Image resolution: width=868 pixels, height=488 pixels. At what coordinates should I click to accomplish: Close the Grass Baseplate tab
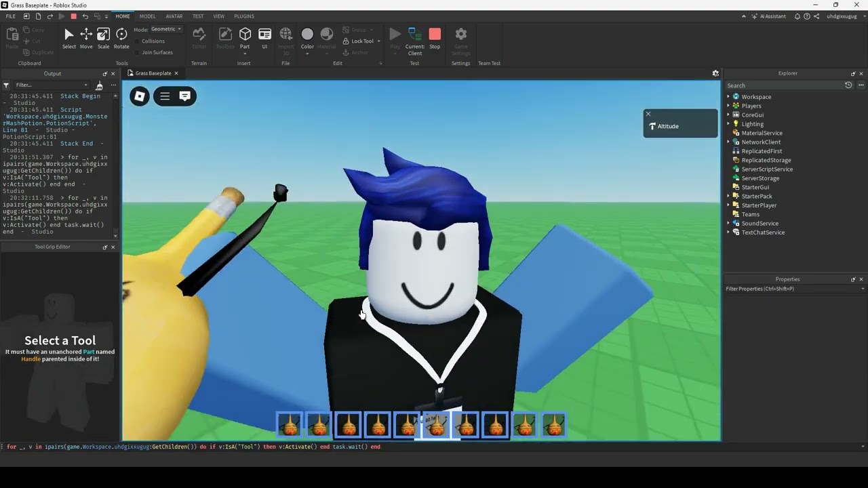176,73
